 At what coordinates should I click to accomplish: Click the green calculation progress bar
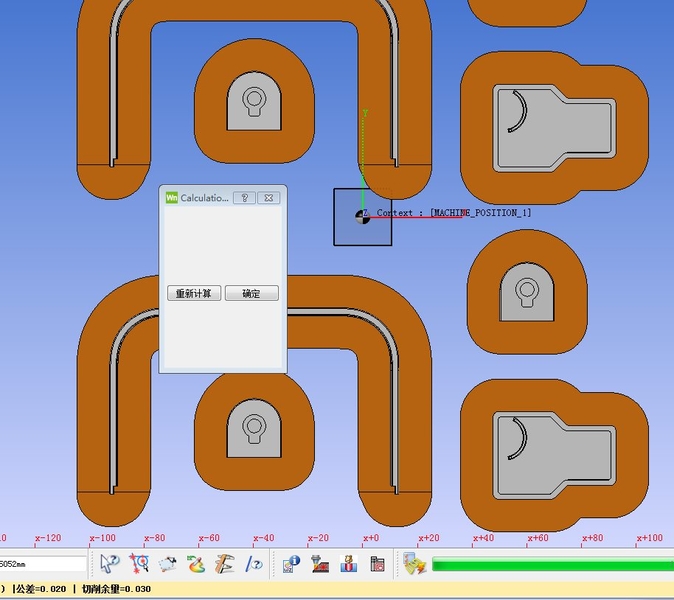tap(552, 565)
